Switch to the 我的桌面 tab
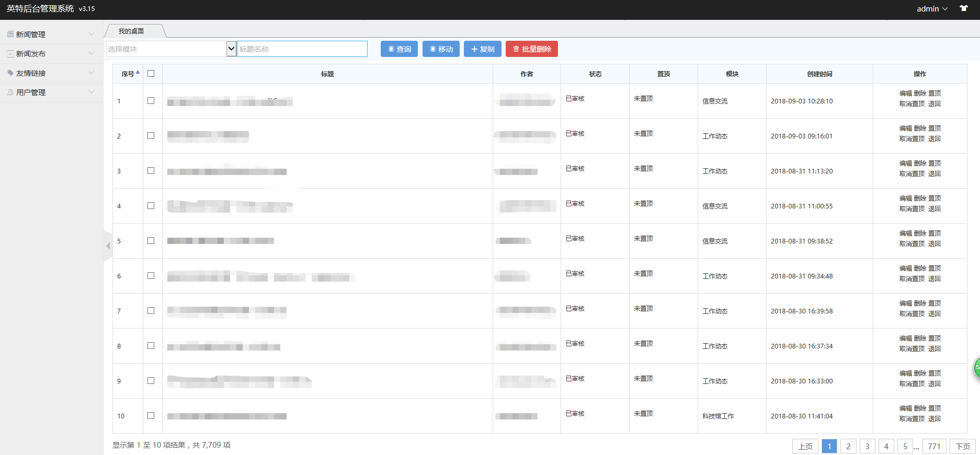 coord(131,31)
